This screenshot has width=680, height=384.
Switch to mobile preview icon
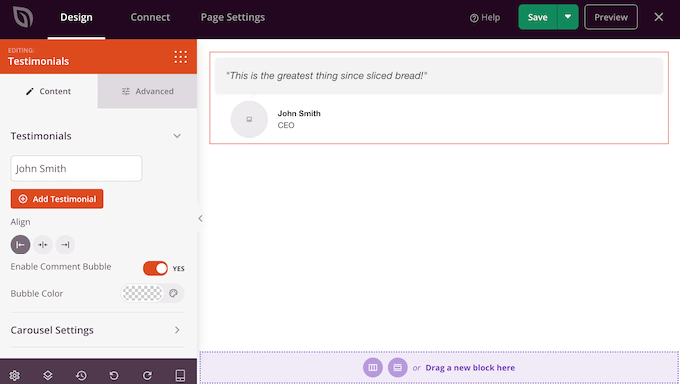(180, 375)
